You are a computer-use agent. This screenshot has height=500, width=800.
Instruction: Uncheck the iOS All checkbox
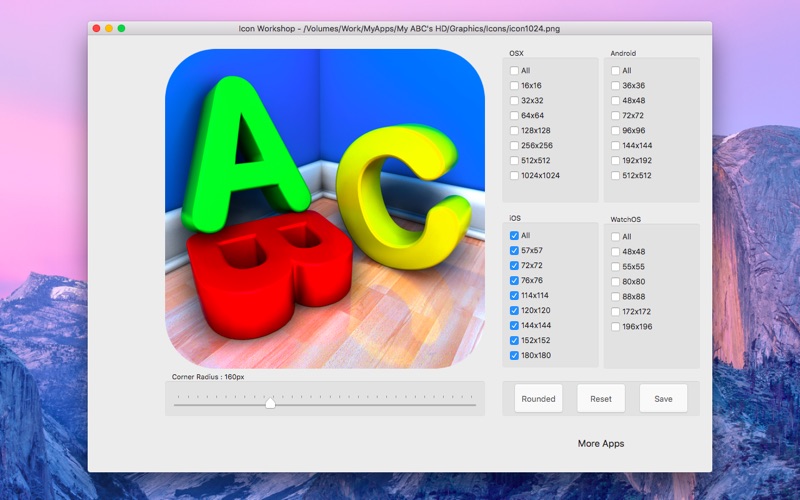click(x=514, y=236)
